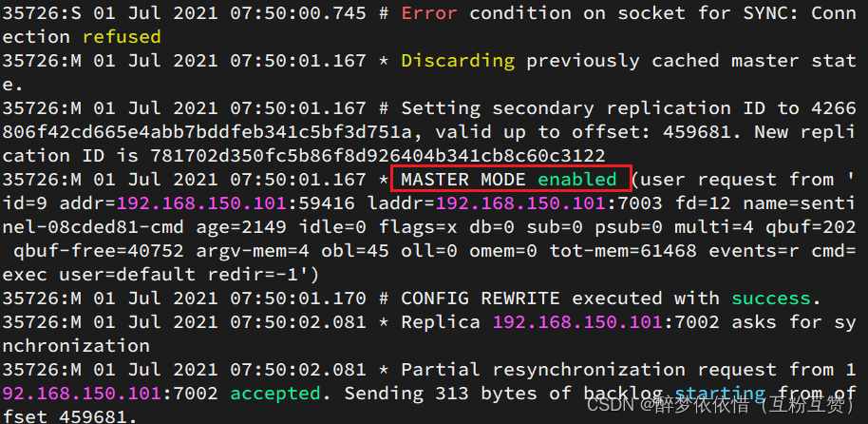Click the green word success
Screen dimensions: 868x424
tap(771, 299)
